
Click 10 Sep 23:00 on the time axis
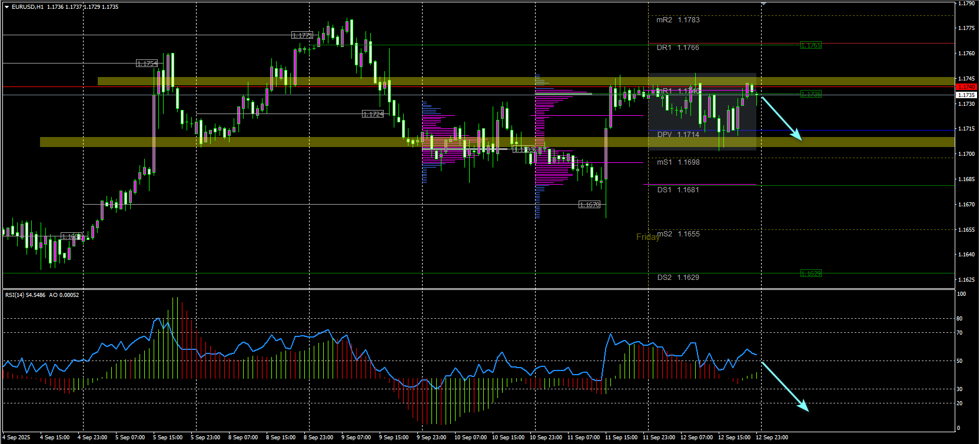tap(546, 438)
